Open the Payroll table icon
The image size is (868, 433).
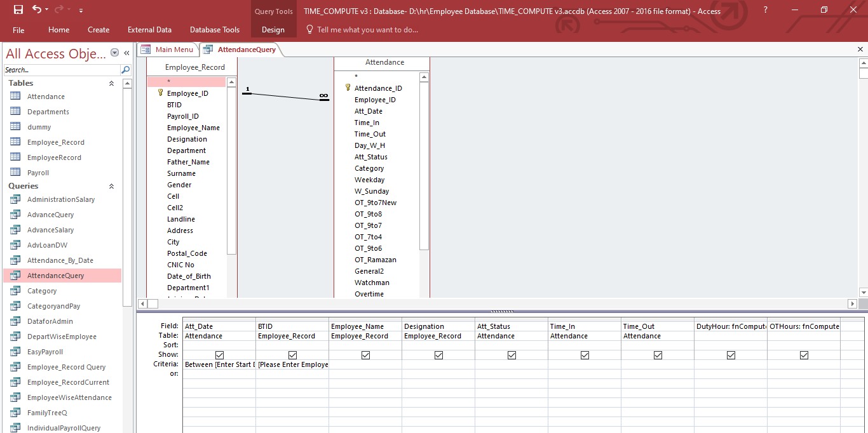click(x=16, y=173)
